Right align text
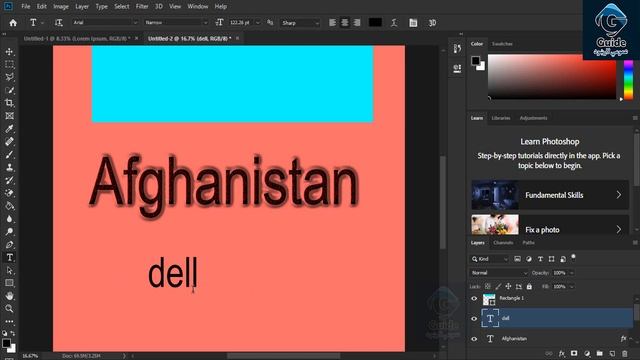640x360 pixels. click(357, 23)
